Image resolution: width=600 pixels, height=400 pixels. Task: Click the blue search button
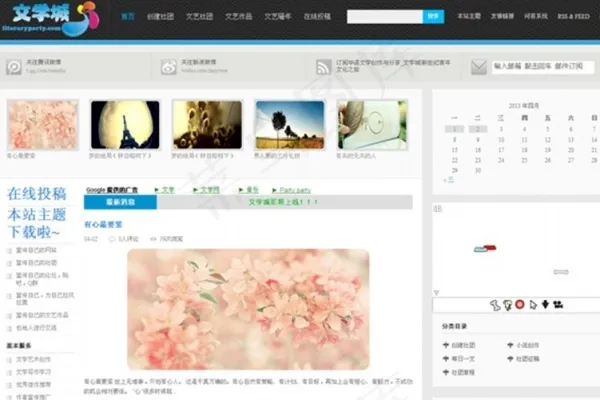(x=433, y=17)
